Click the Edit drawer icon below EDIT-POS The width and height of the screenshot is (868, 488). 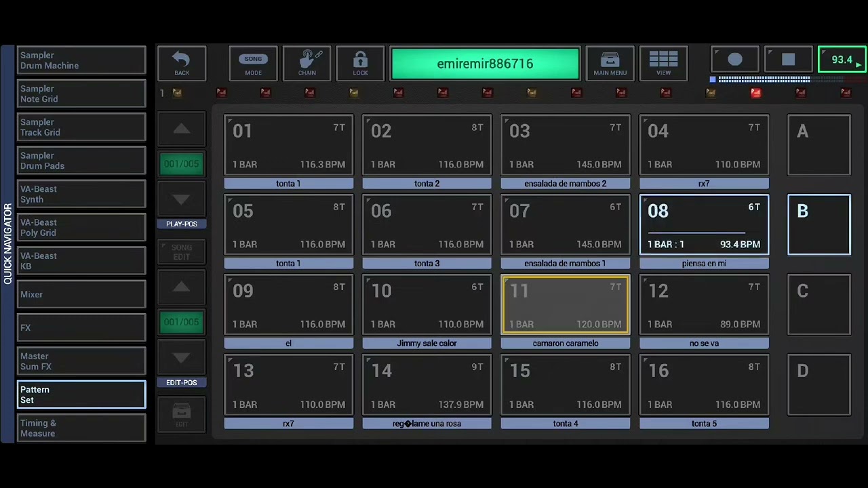[181, 414]
